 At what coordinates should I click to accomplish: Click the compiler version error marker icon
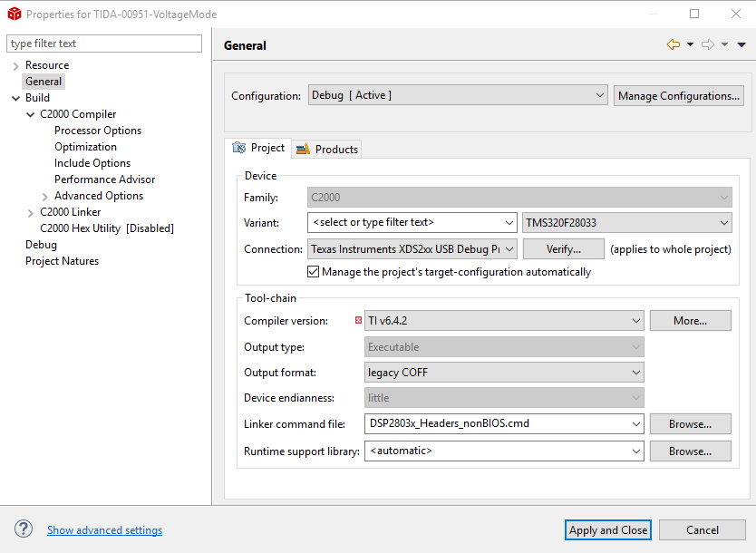359,320
